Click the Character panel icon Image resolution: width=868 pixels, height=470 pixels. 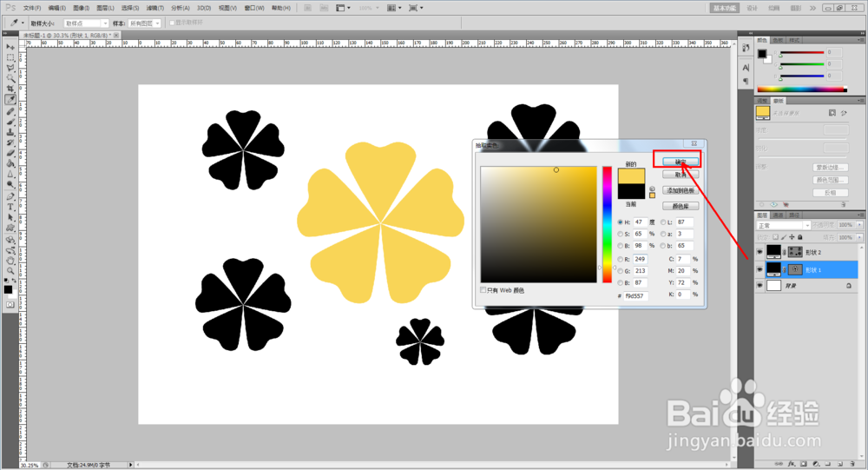click(746, 68)
